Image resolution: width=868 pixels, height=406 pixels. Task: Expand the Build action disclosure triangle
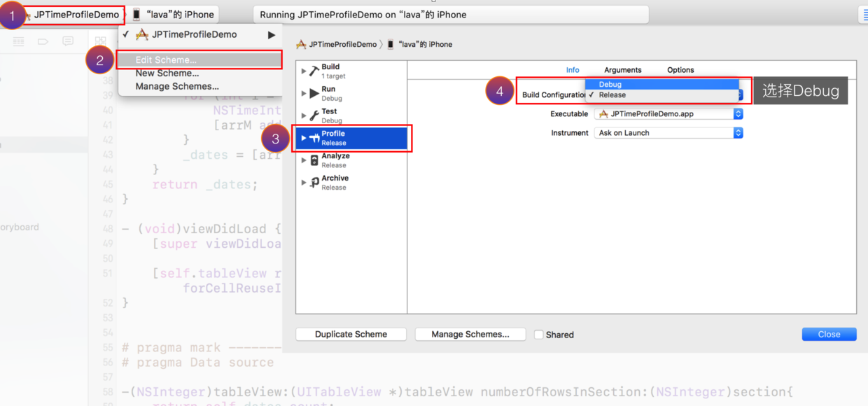(304, 71)
